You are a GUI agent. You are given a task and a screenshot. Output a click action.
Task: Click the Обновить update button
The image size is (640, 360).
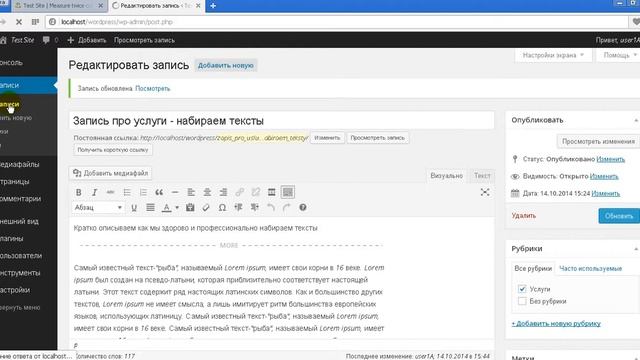[x=619, y=216]
